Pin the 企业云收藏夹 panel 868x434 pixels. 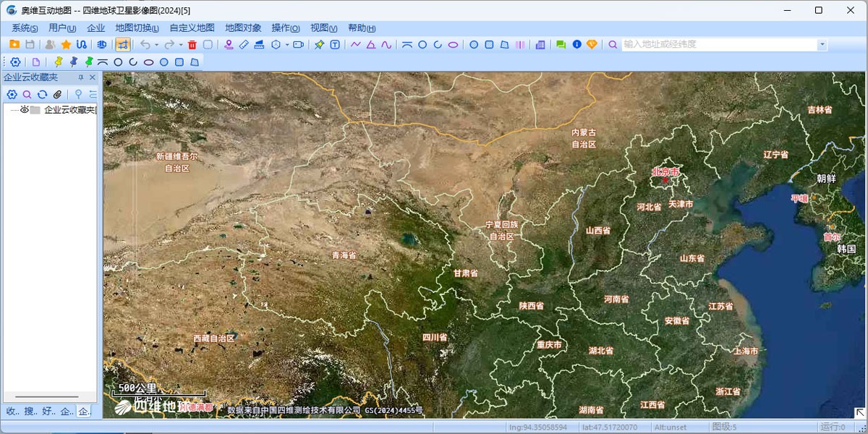tap(81, 77)
